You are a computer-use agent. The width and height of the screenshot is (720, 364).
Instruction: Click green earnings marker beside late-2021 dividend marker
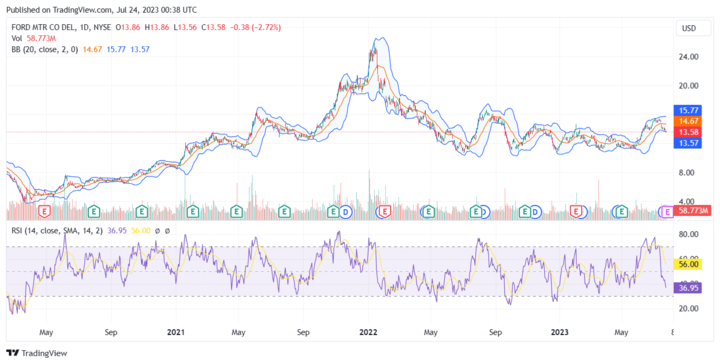pyautogui.click(x=333, y=212)
